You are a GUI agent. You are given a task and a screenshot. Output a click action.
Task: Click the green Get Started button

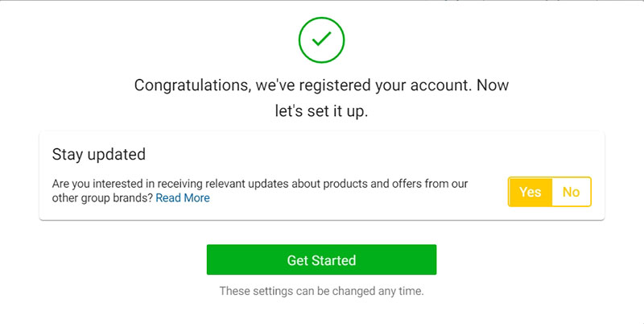pyautogui.click(x=321, y=260)
